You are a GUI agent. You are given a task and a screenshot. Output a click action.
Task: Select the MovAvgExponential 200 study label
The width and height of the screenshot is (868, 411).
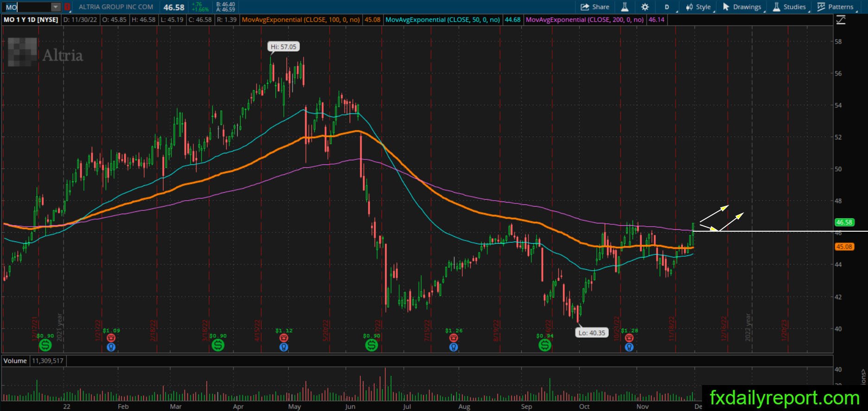[585, 20]
